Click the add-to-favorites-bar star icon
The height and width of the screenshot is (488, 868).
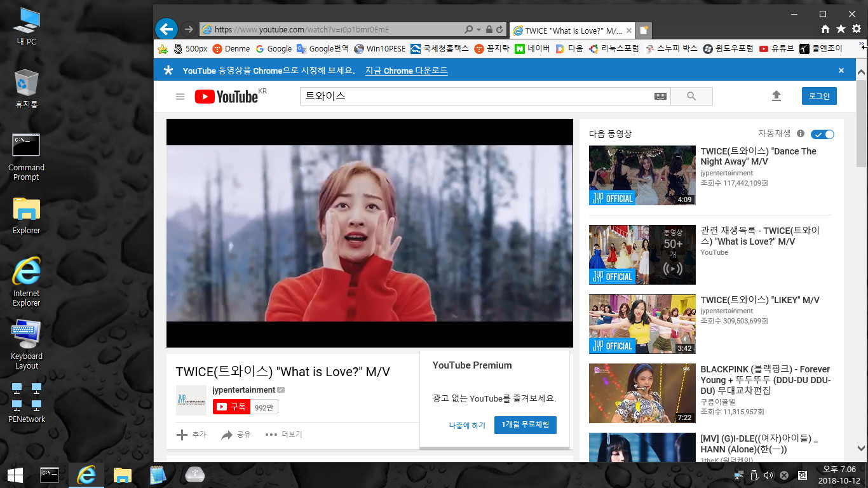(x=163, y=48)
